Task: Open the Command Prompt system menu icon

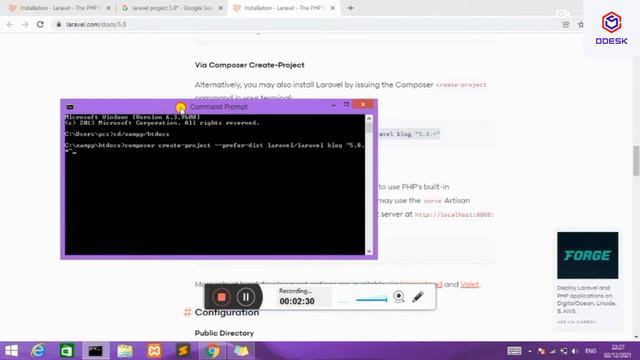Action: coord(70,107)
